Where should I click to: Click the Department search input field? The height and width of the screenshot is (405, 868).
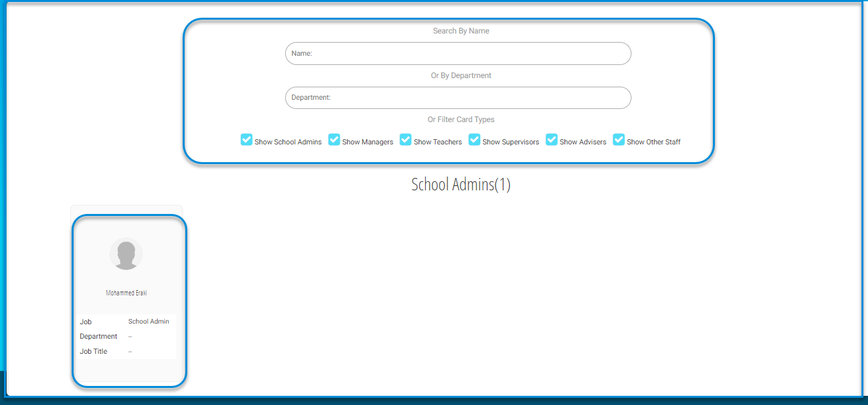458,98
